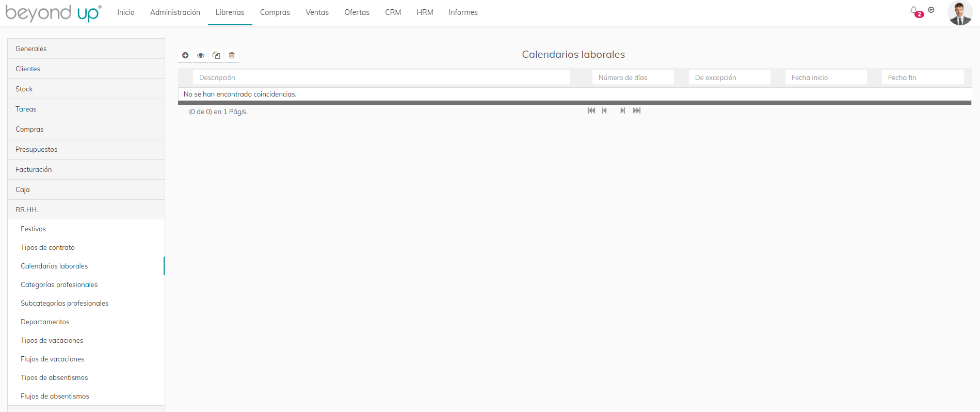The width and height of the screenshot is (980, 412).
Task: Open the Inicio menu
Action: [x=126, y=12]
